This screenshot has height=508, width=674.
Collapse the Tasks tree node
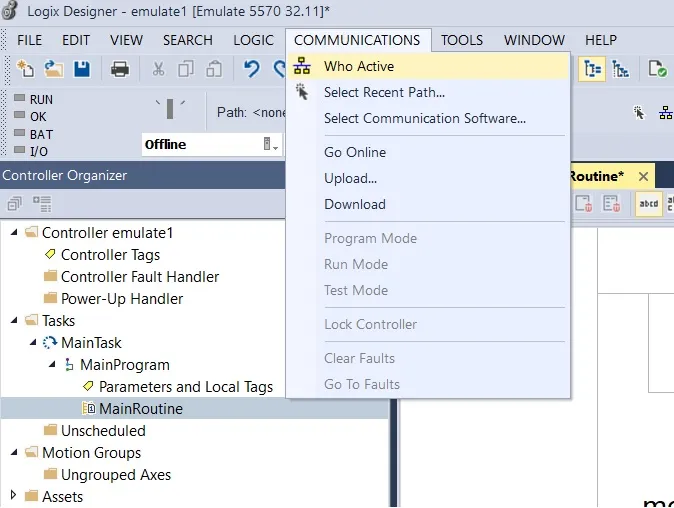[x=14, y=320]
